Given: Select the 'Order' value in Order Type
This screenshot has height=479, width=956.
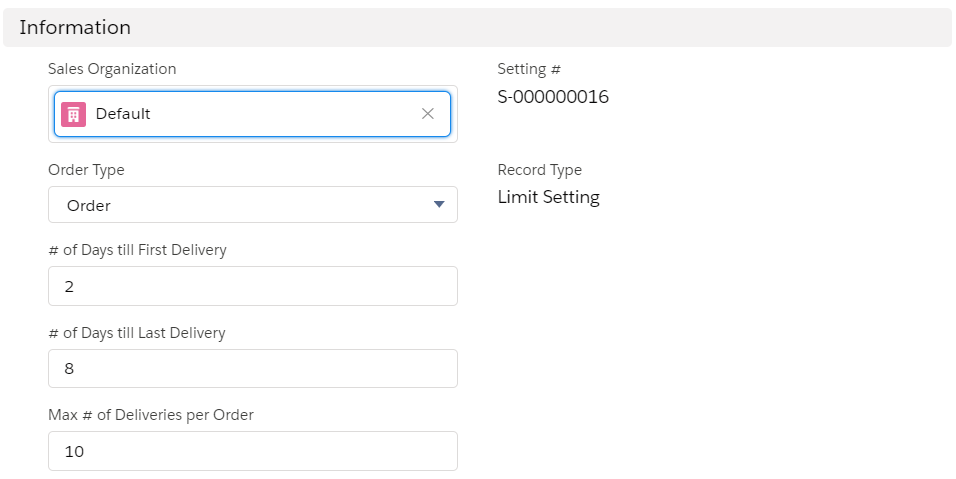Looking at the screenshot, I should (x=89, y=206).
